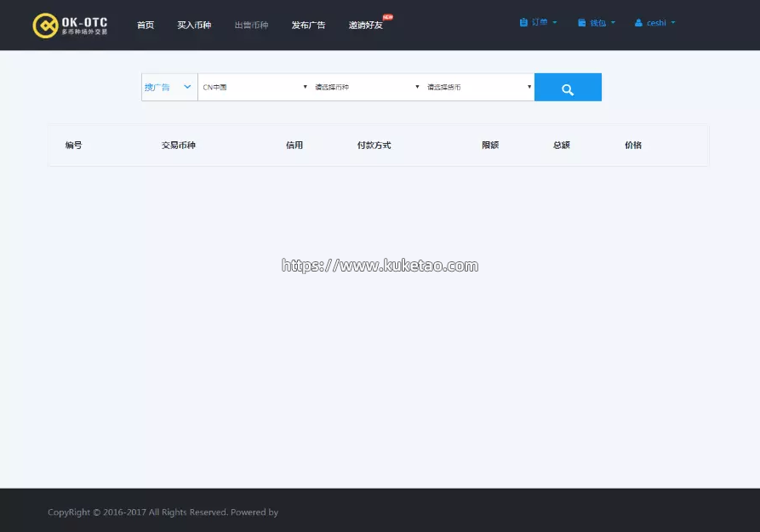The image size is (760, 532).
Task: Click the user avatar icon
Action: coord(638,23)
